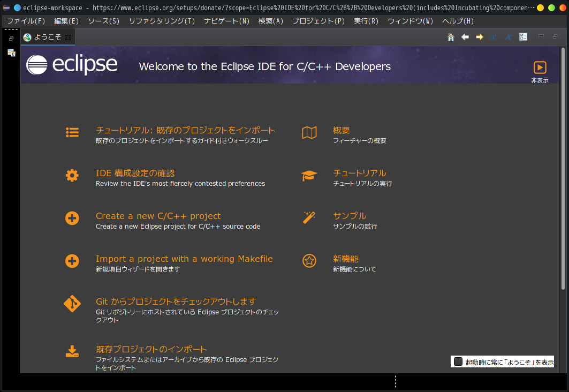Open the ヘルプ(H) menu
Image resolution: width=569 pixels, height=392 pixels.
click(458, 21)
